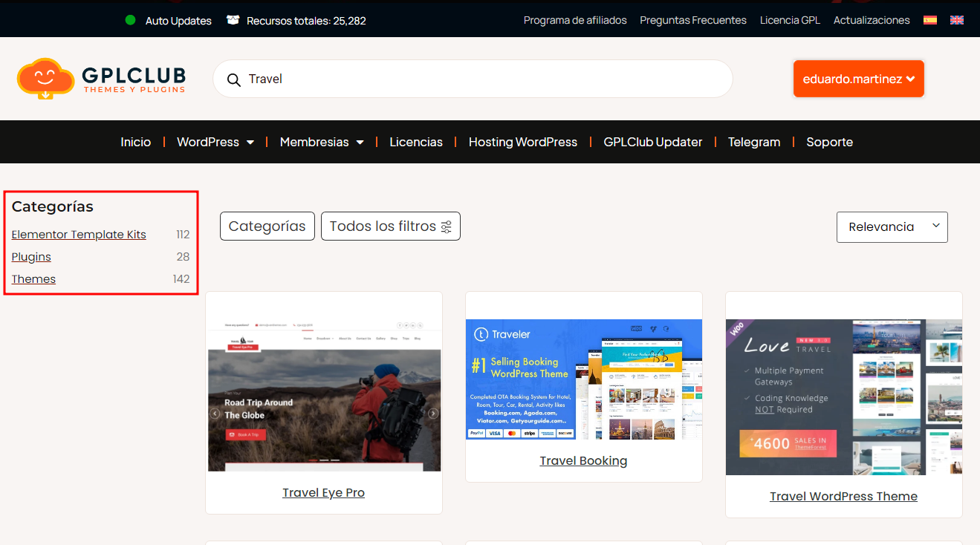The height and width of the screenshot is (545, 980).
Task: Click the search magnifier icon
Action: coord(233,79)
